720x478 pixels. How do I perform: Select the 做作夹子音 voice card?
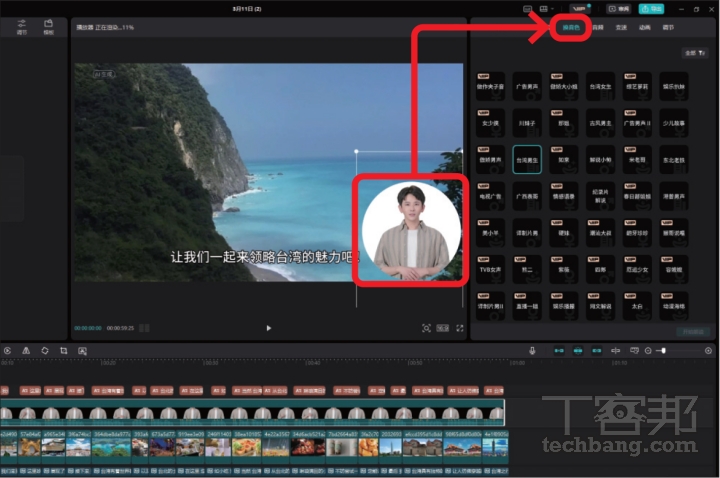(490, 86)
